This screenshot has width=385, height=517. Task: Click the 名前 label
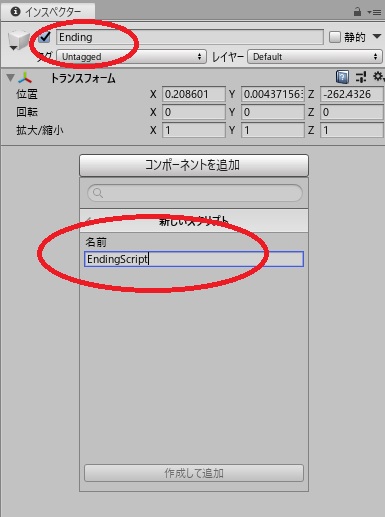[x=96, y=242]
